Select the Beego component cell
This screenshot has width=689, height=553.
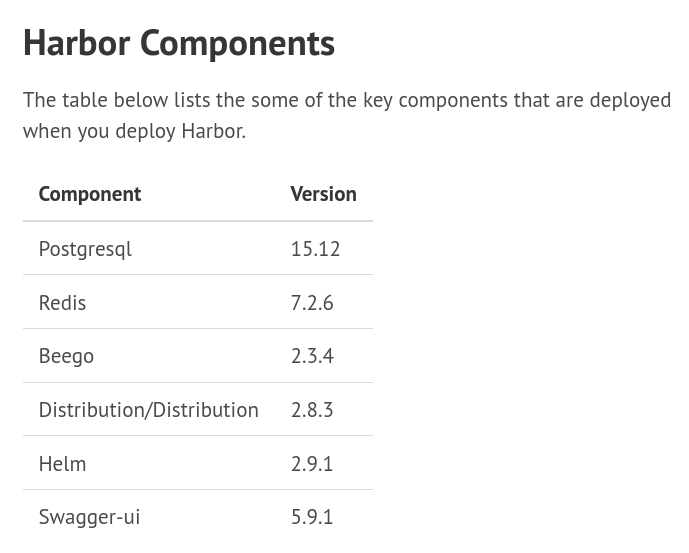[66, 357]
